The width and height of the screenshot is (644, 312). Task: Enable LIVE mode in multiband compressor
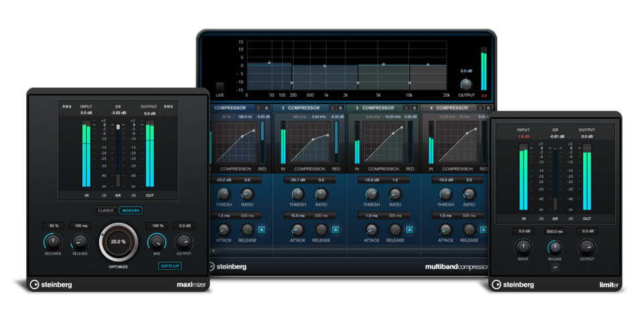click(x=220, y=87)
